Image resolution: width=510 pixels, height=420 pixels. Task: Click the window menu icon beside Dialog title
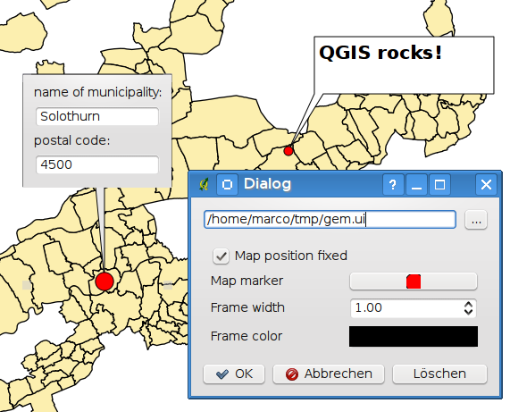pos(227,184)
